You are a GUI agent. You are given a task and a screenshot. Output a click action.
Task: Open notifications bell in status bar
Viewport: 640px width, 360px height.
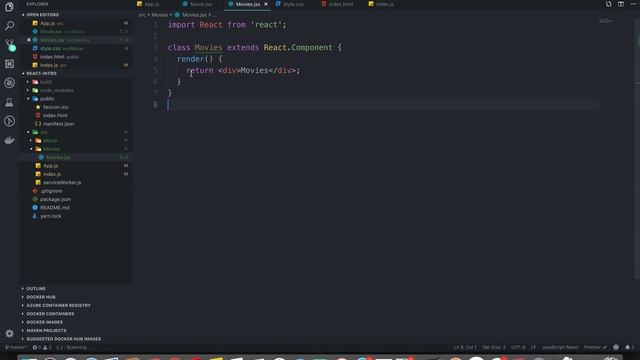[629, 347]
